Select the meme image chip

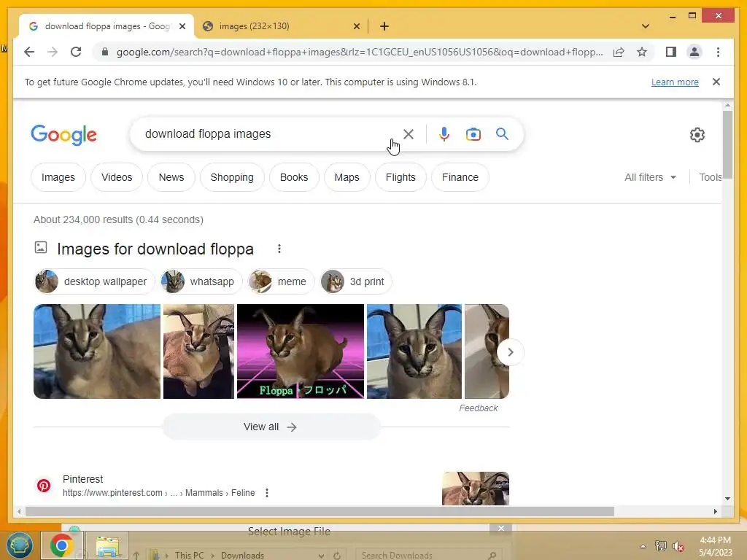point(281,281)
